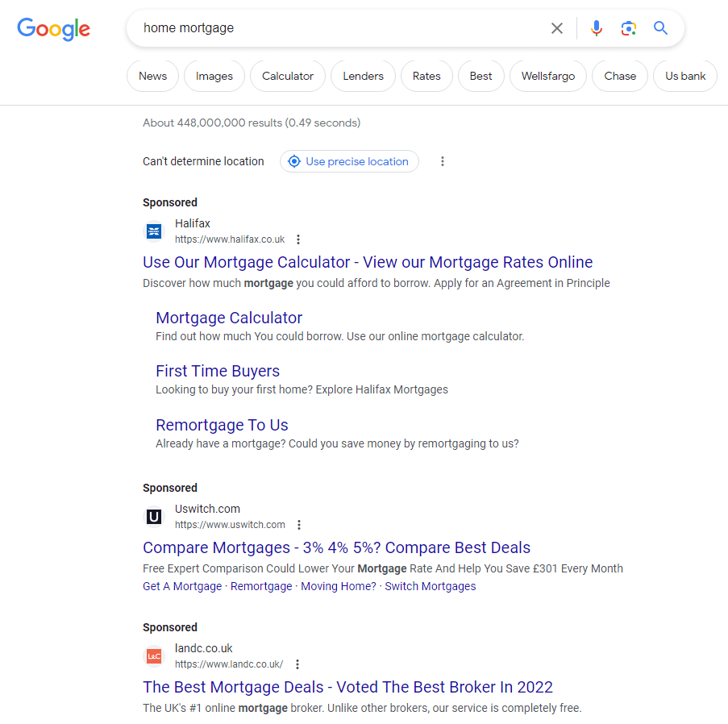This screenshot has height=724, width=728.
Task: Open three-dot menu beside location prompt
Action: [x=443, y=161]
